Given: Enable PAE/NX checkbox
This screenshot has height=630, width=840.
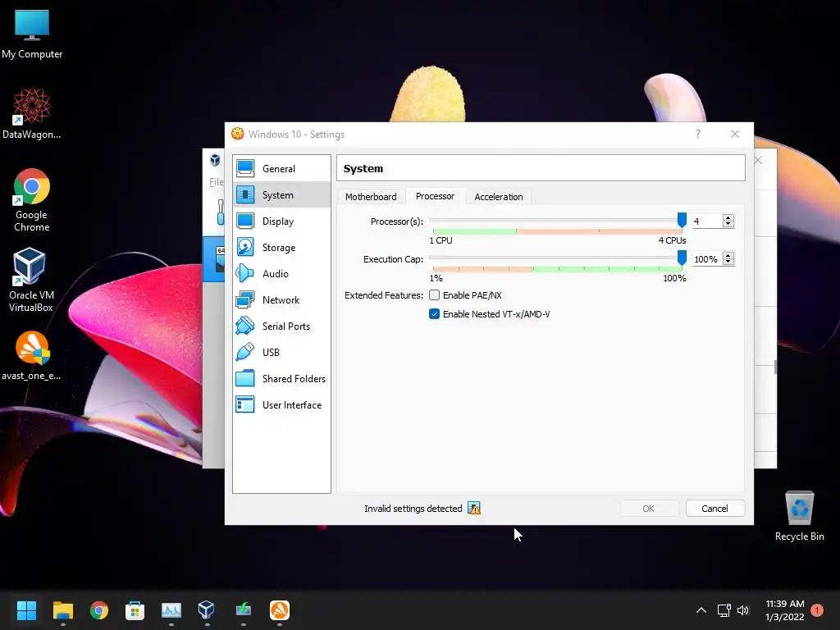Looking at the screenshot, I should tap(435, 295).
